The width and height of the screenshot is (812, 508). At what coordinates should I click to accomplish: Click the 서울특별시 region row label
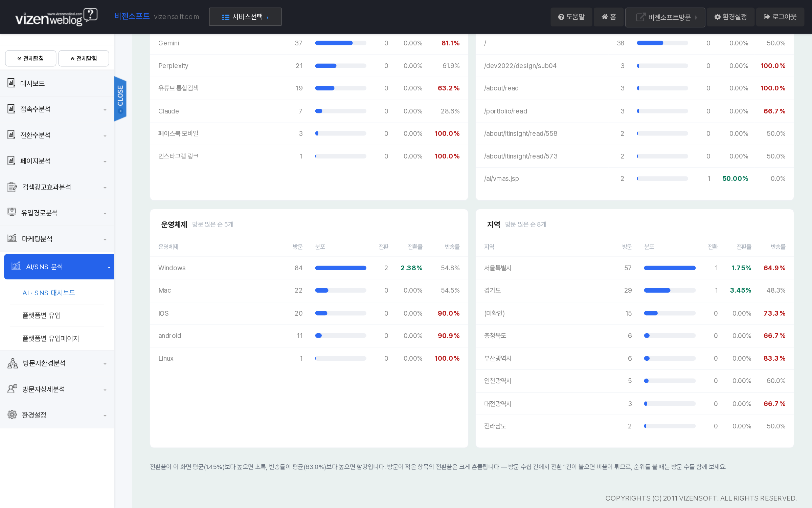498,268
